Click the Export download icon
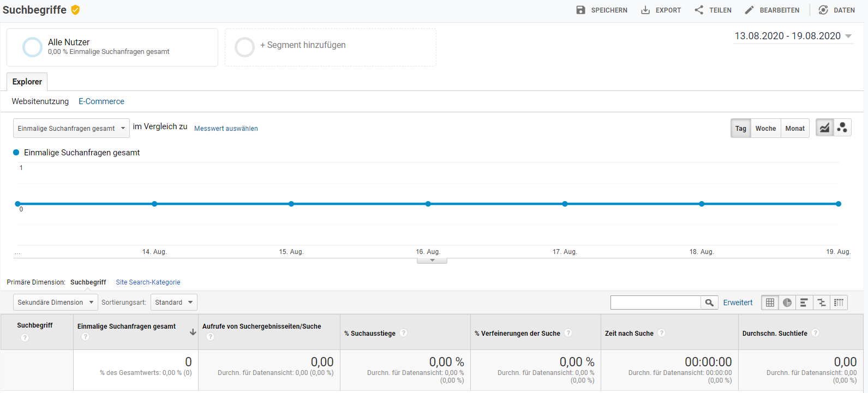This screenshot has width=868, height=393. pyautogui.click(x=645, y=10)
